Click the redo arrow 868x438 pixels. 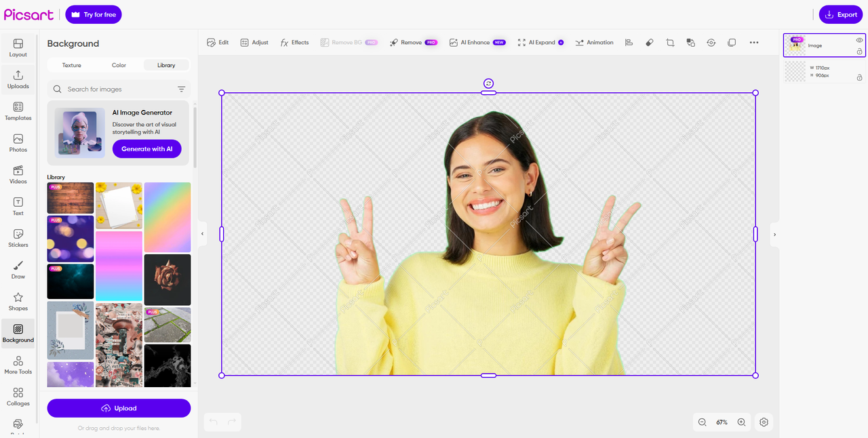tap(232, 422)
